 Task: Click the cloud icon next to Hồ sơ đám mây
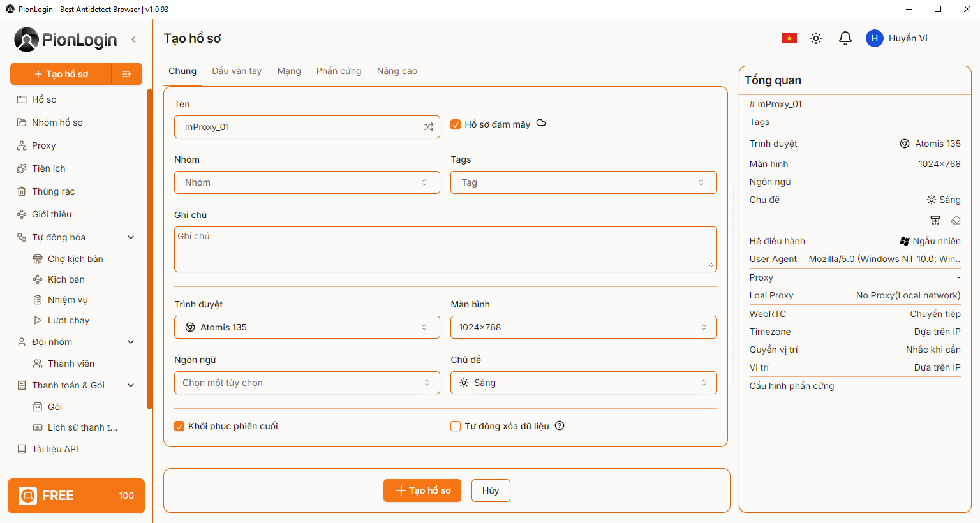point(541,123)
